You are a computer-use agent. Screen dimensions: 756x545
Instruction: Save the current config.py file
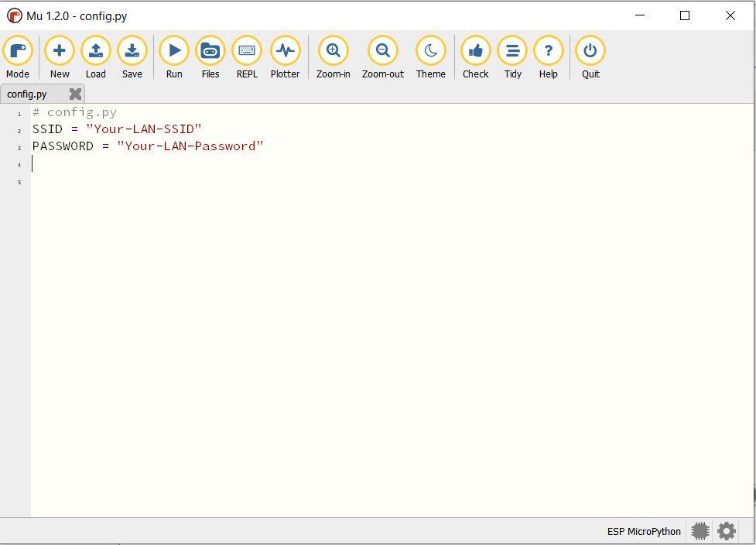[132, 57]
